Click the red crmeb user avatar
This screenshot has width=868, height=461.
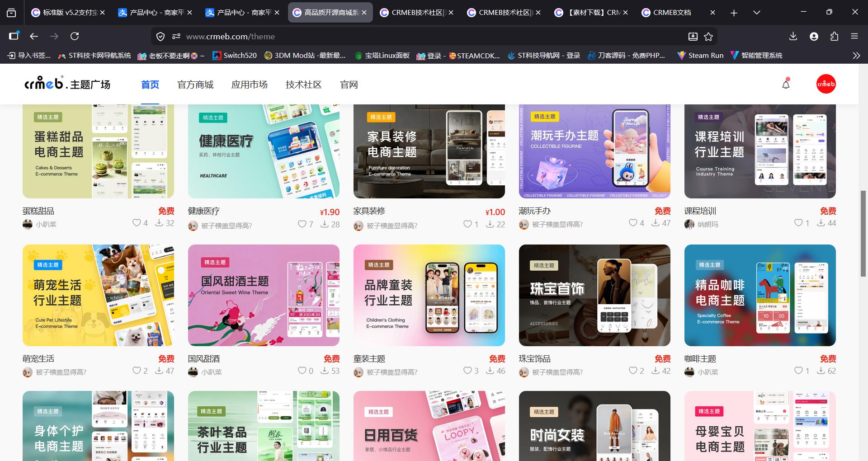(826, 84)
